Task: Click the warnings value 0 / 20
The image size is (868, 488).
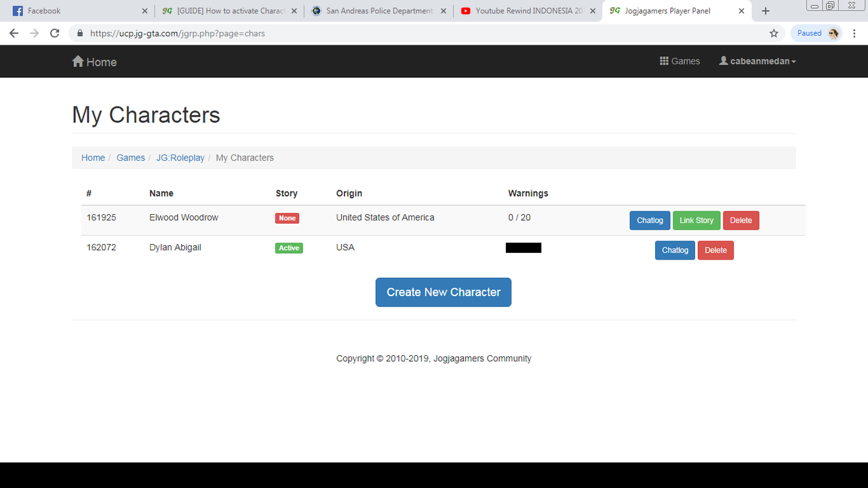Action: [519, 218]
